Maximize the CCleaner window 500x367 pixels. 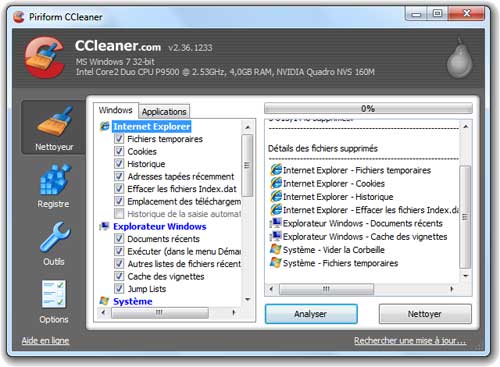pyautogui.click(x=437, y=13)
